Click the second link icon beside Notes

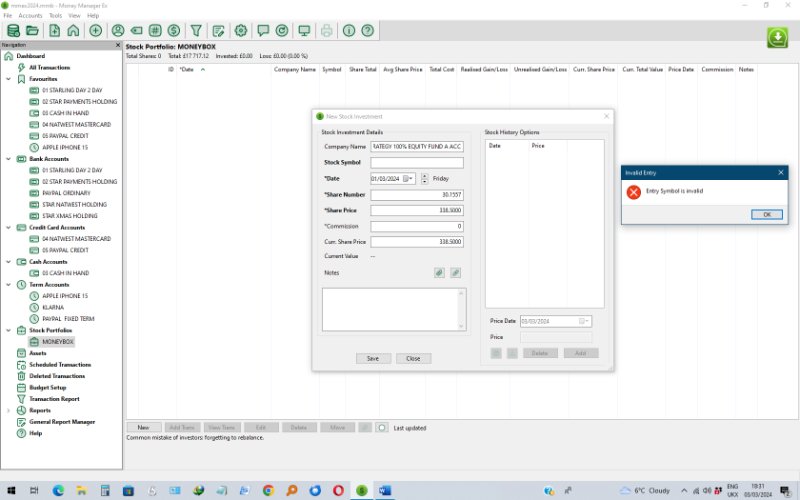(456, 272)
